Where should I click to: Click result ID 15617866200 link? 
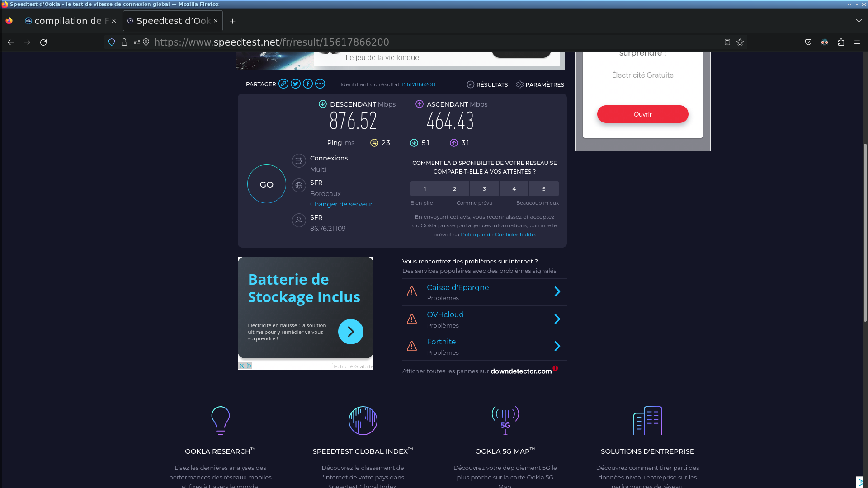418,84
